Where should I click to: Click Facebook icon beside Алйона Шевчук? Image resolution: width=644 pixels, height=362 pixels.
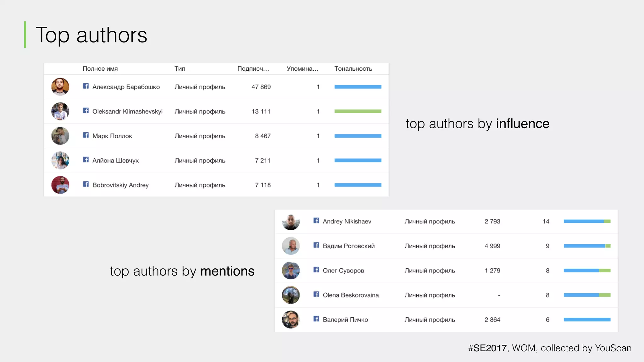coord(86,160)
